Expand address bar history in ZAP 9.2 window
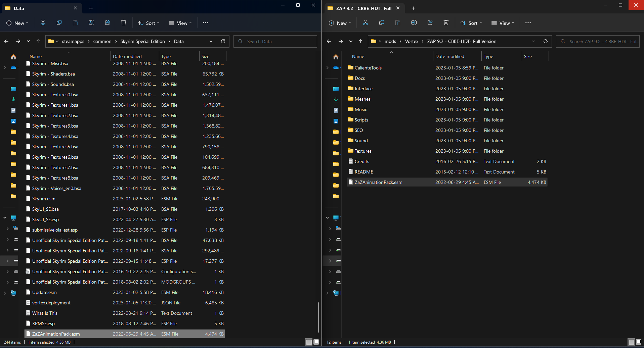 [x=533, y=41]
